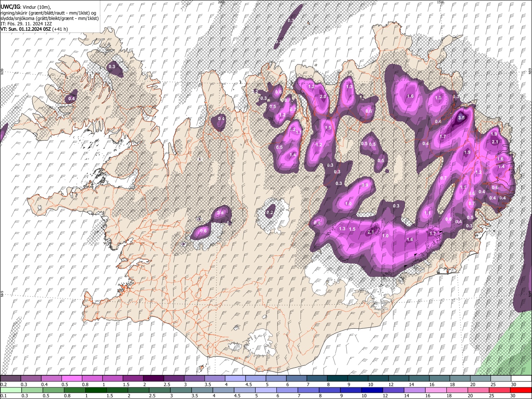Click the darkest purple 2–2.5 swatch in upper legend

(153, 378)
